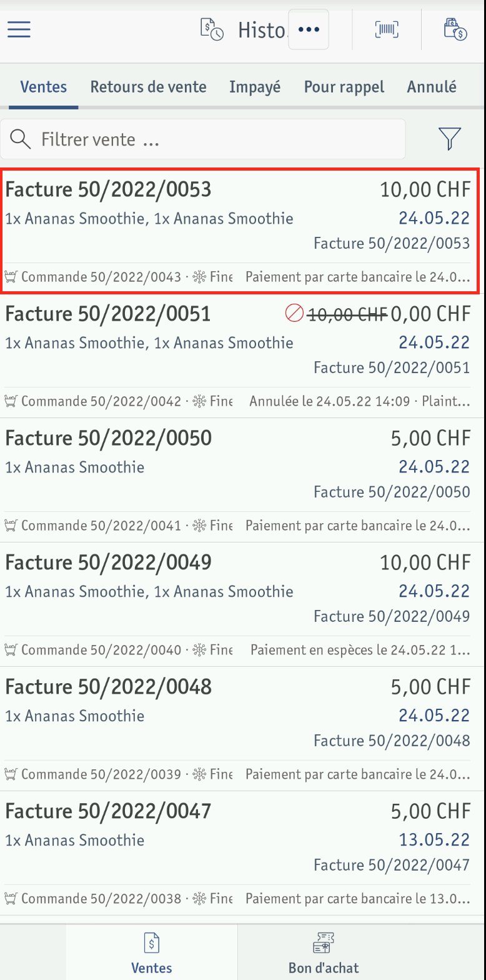Open Facture 50/2022/0050 sale
This screenshot has width=486, height=980.
point(243,480)
